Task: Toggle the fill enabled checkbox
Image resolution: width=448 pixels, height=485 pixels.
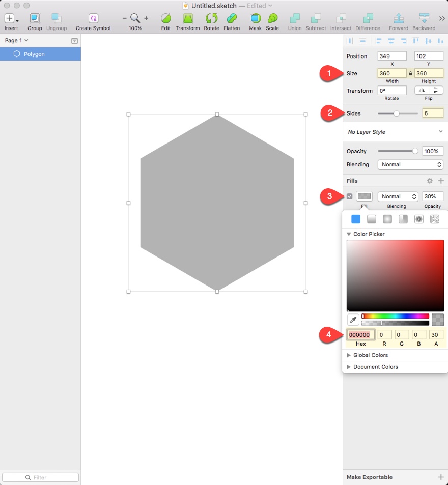Action: click(x=350, y=196)
